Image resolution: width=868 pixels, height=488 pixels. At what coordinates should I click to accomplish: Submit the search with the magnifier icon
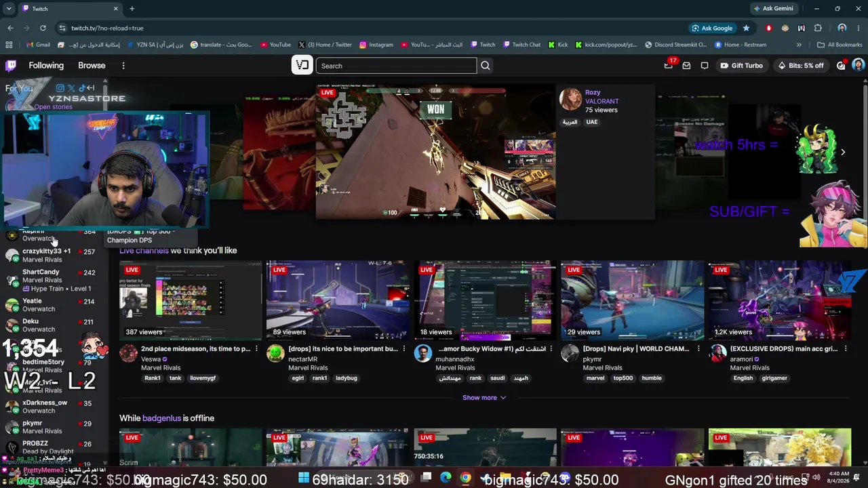click(x=486, y=66)
